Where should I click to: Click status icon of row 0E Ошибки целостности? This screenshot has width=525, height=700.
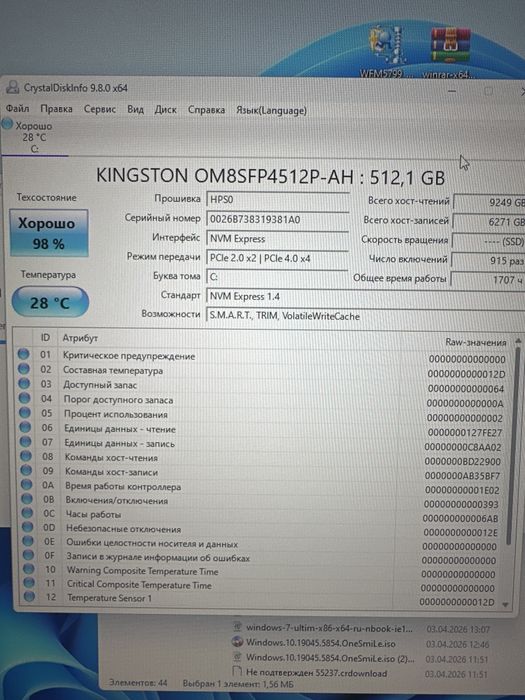28,541
